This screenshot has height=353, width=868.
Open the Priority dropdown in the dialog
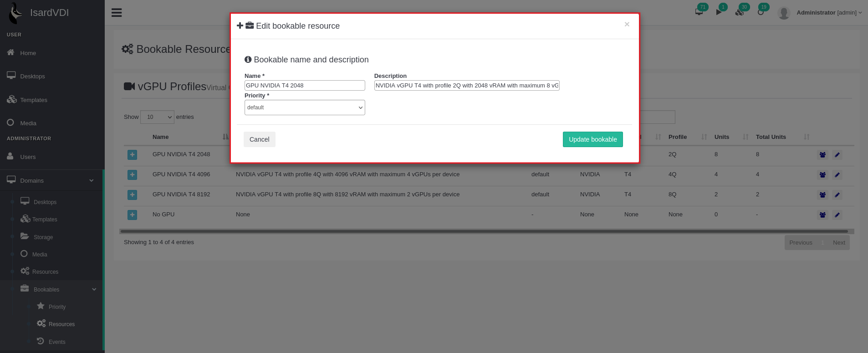(x=305, y=107)
